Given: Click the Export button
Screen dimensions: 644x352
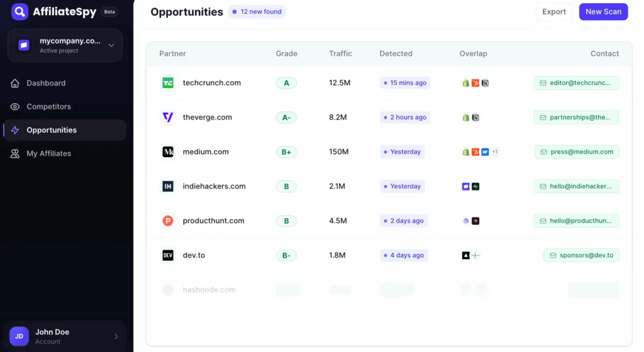Looking at the screenshot, I should click(554, 11).
